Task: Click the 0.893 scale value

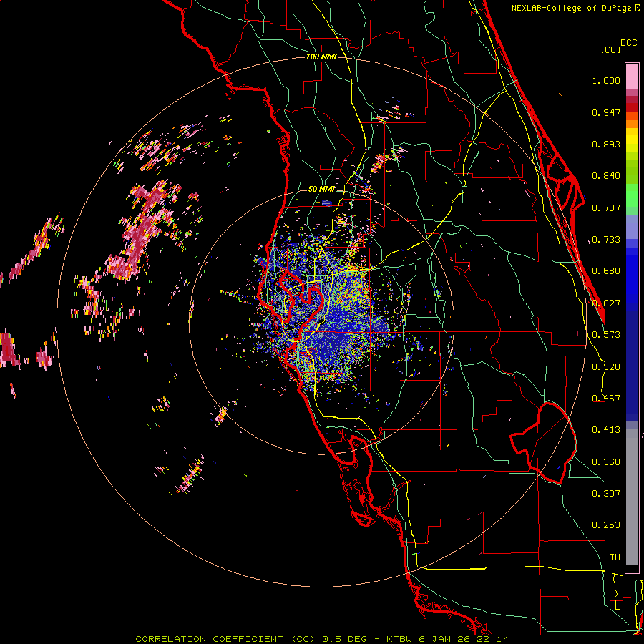Action: [x=606, y=144]
